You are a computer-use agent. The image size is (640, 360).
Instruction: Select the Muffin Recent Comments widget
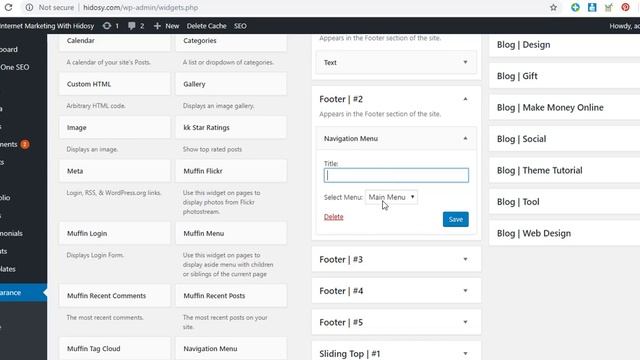pyautogui.click(x=115, y=296)
